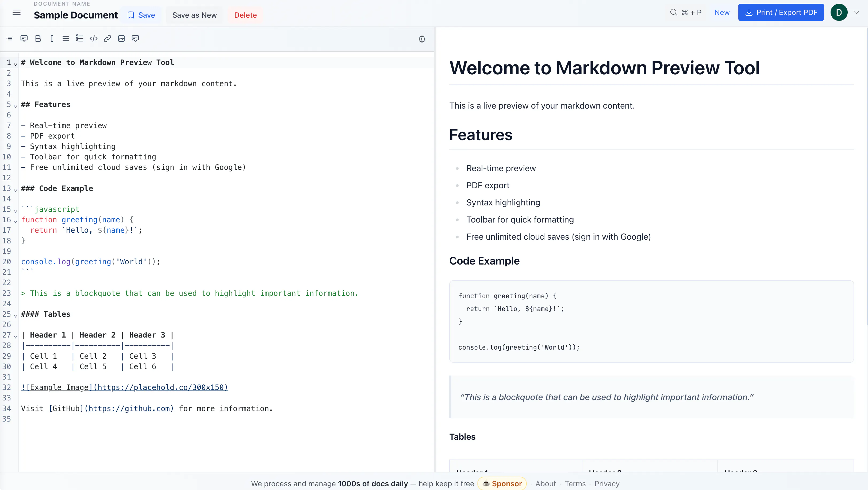Click the 'Features' heading in preview
Viewport: 868px width, 490px height.
point(481,135)
